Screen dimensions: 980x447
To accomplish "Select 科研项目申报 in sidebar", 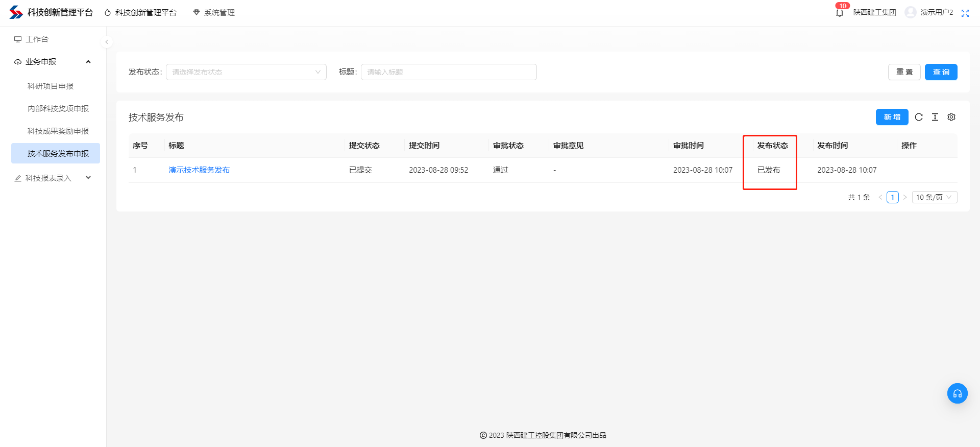I will point(51,86).
